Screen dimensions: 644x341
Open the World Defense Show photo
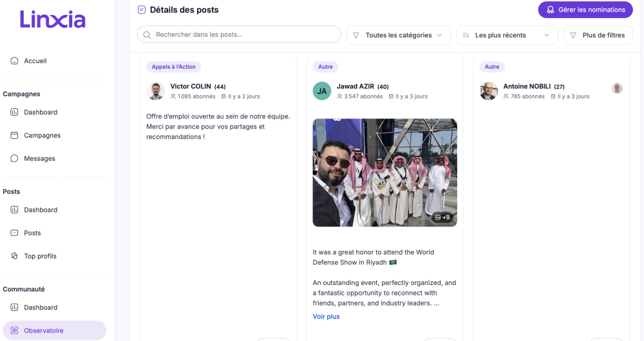pos(385,173)
